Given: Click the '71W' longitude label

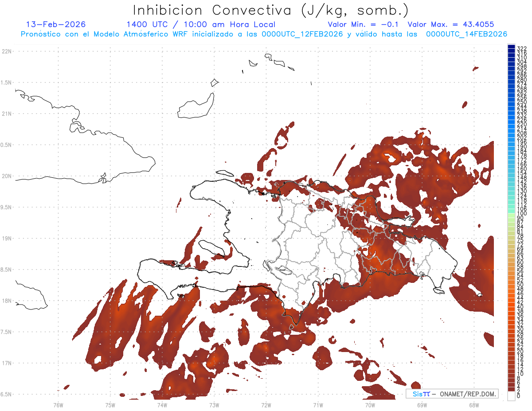Looking at the screenshot, I should (318, 405).
